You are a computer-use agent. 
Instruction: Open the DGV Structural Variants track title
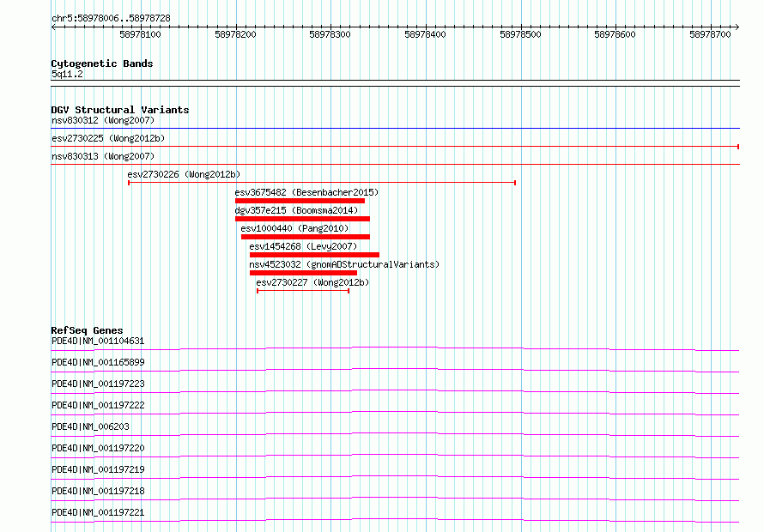pyautogui.click(x=119, y=110)
